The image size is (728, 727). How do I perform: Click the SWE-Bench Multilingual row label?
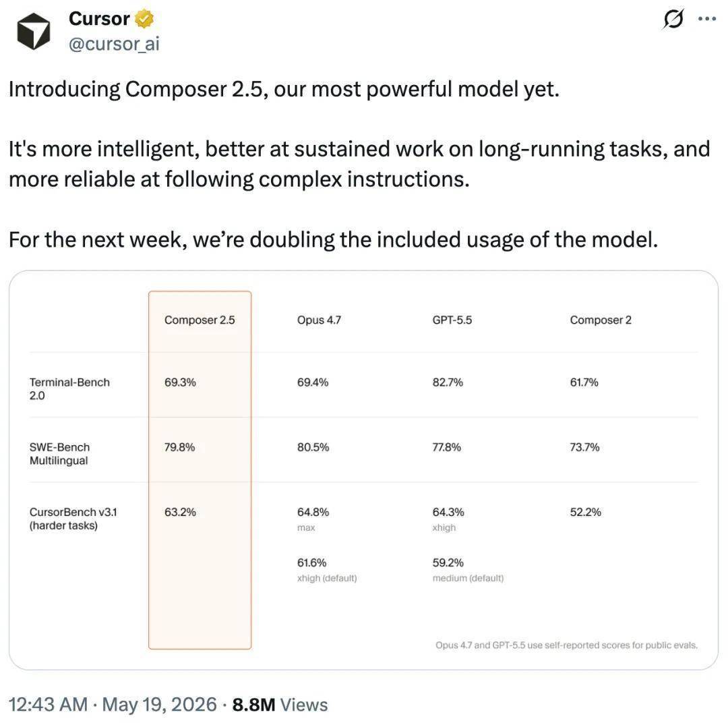[59, 454]
